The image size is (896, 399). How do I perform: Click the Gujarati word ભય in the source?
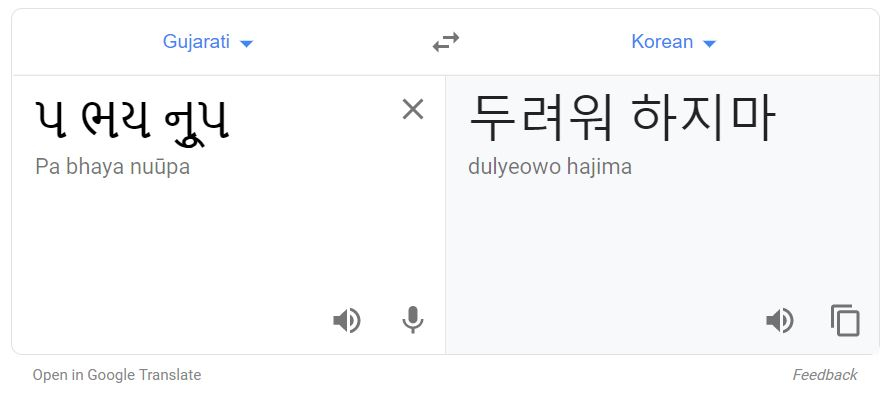pos(116,120)
